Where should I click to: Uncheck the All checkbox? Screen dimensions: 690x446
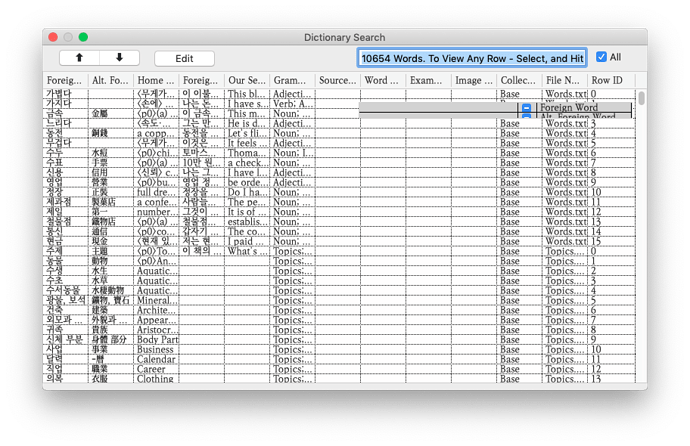(x=601, y=57)
